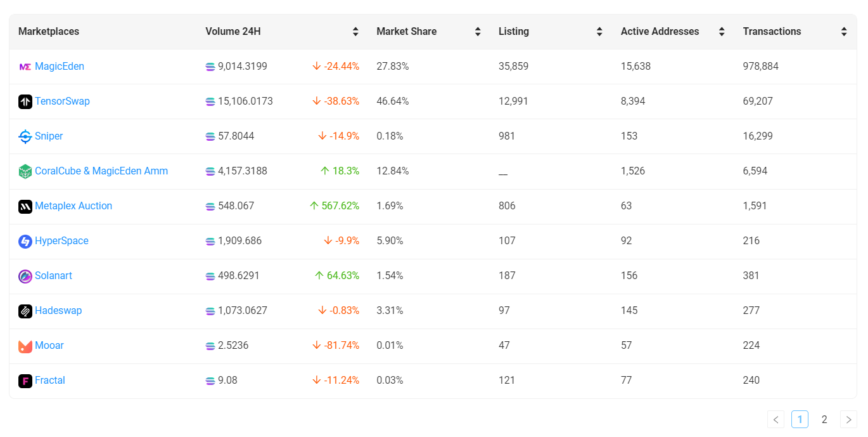Click Solana icon beside 9,014.3199 volume
This screenshot has width=868, height=437.
[x=210, y=67]
